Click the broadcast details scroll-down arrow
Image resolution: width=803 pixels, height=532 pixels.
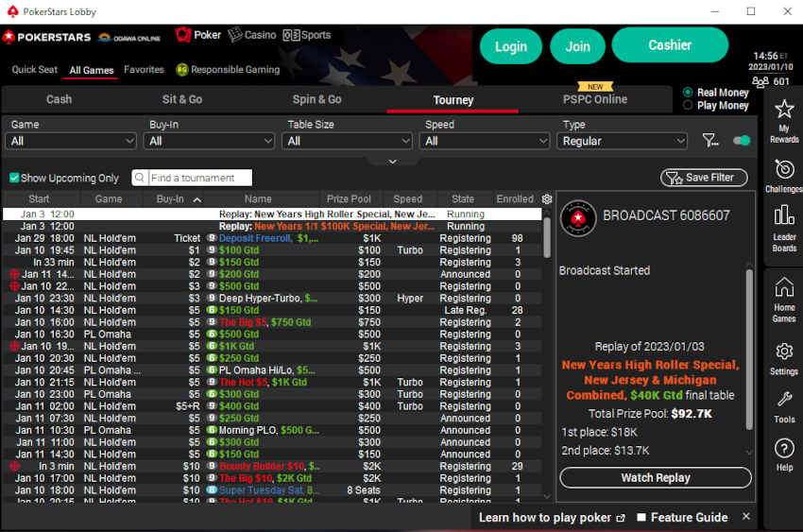point(749,452)
